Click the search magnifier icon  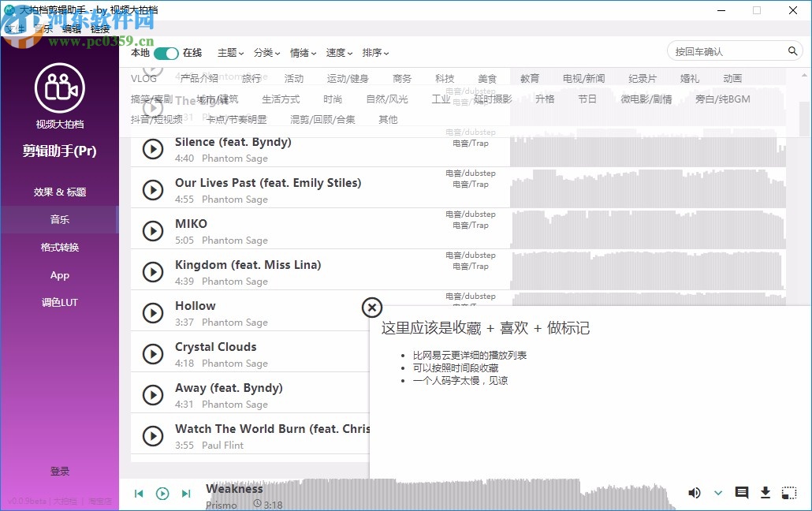coord(792,50)
